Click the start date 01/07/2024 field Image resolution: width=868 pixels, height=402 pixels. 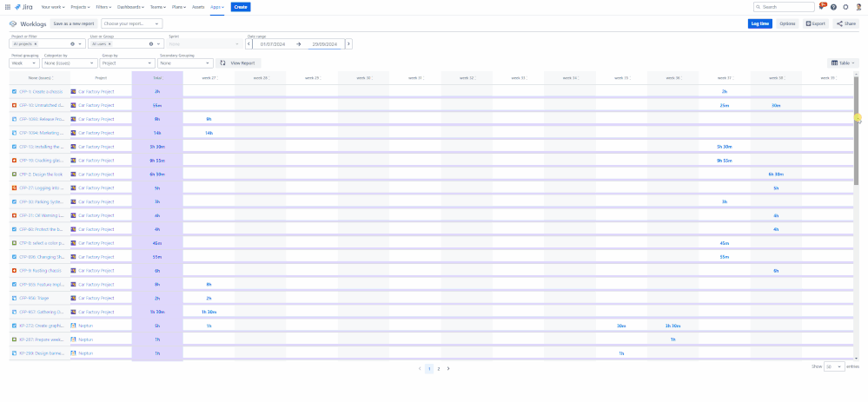pyautogui.click(x=272, y=43)
